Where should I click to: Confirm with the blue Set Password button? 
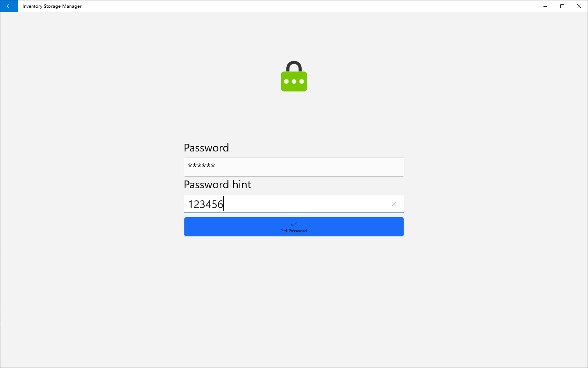[294, 227]
